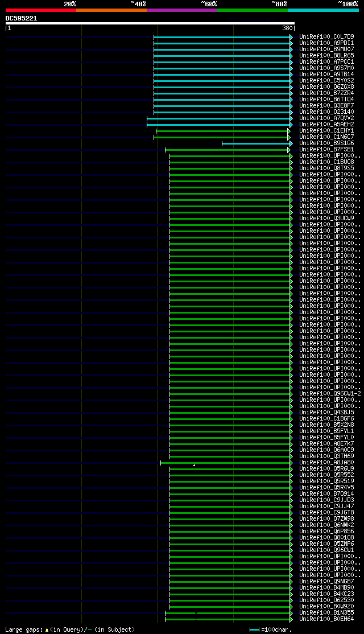Select hit label UniRef100_A5AEH2
The width and height of the screenshot is (364, 634).
click(x=327, y=125)
